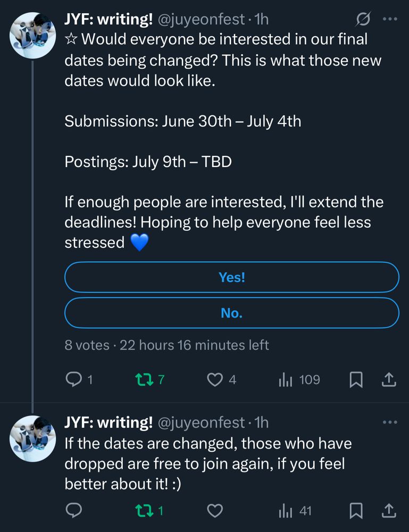This screenshot has height=532, width=409.
Task: Toggle like on the poll tweet
Action: click(214, 379)
